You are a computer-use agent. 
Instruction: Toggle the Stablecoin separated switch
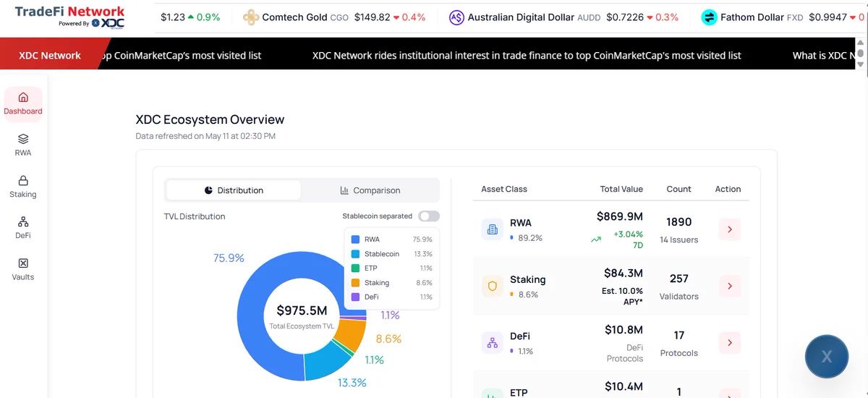tap(429, 216)
